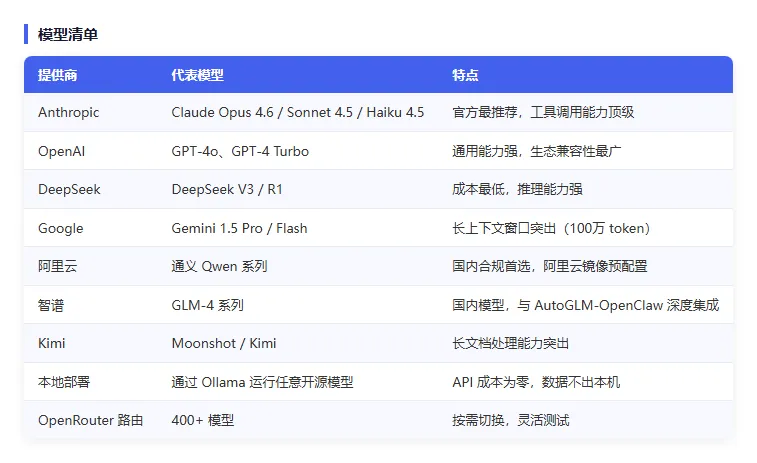This screenshot has width=757, height=463.
Task: Select the Anthropic provider cell
Action: 69,112
